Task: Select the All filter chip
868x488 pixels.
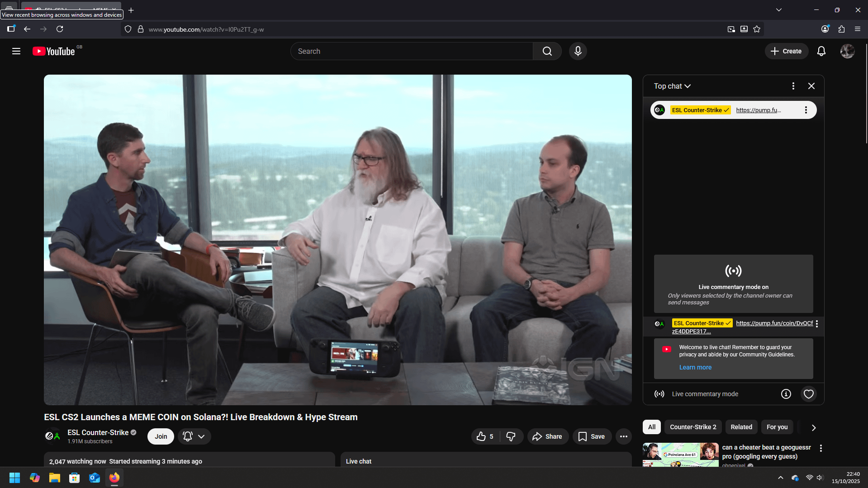Action: click(x=652, y=427)
